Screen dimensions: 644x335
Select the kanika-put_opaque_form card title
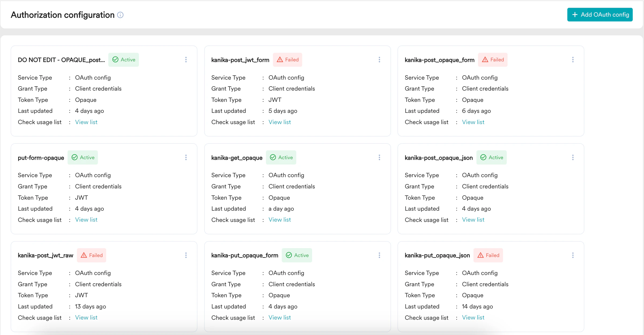coord(245,255)
